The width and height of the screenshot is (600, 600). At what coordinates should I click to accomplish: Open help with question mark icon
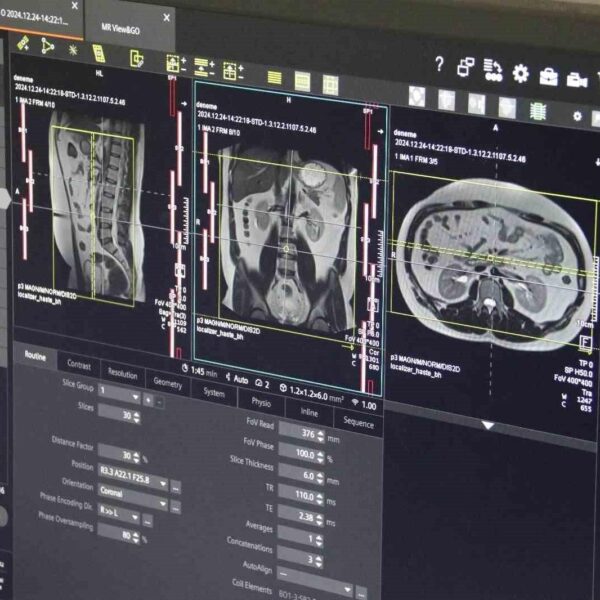[440, 64]
